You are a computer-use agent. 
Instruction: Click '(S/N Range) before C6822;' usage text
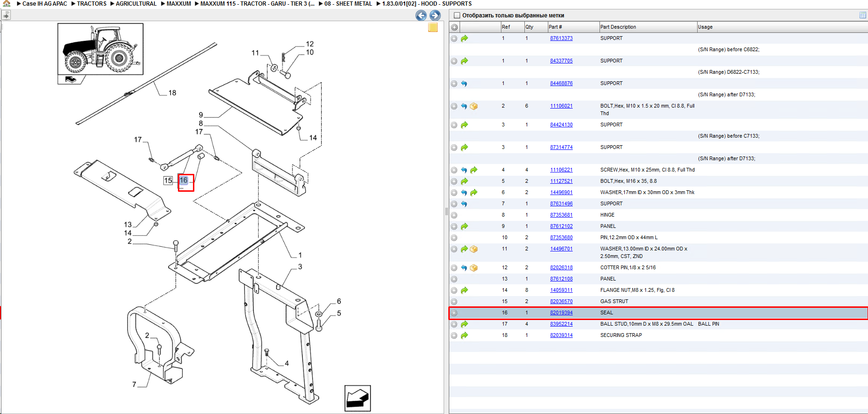pos(729,50)
